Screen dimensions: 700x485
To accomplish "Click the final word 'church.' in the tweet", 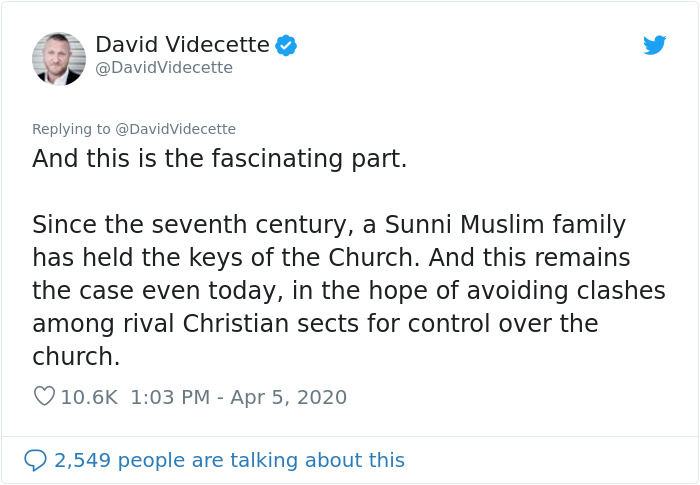I will click(76, 357).
